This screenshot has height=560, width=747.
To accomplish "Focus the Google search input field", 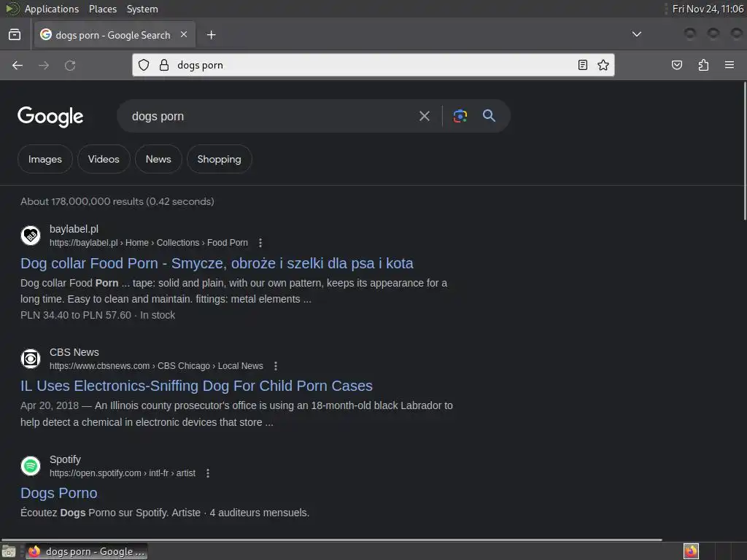I will coord(271,116).
